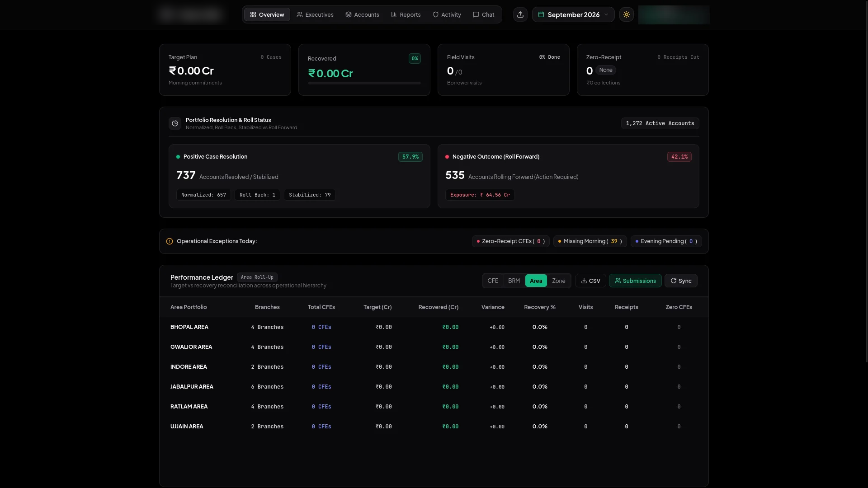This screenshot has height=488, width=868.
Task: Click the Operational Exceptions warning icon
Action: (170, 241)
